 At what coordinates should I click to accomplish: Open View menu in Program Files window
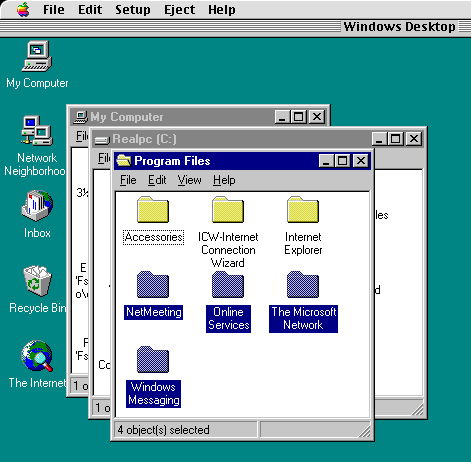[x=189, y=180]
